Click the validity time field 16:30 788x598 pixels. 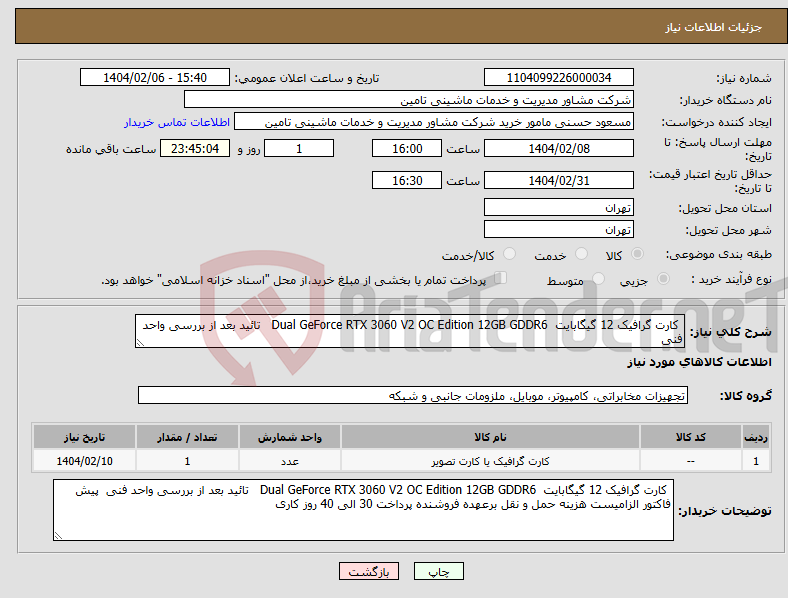tap(407, 180)
